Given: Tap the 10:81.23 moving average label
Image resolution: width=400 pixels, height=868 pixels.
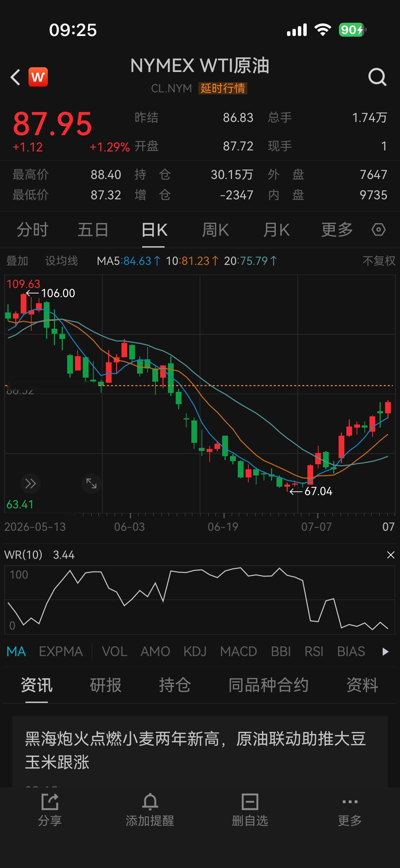Looking at the screenshot, I should tap(192, 261).
